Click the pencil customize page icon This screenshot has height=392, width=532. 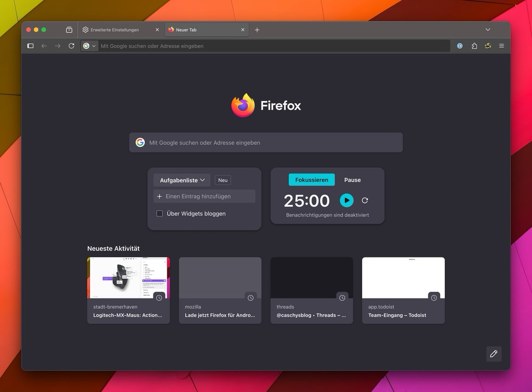493,353
